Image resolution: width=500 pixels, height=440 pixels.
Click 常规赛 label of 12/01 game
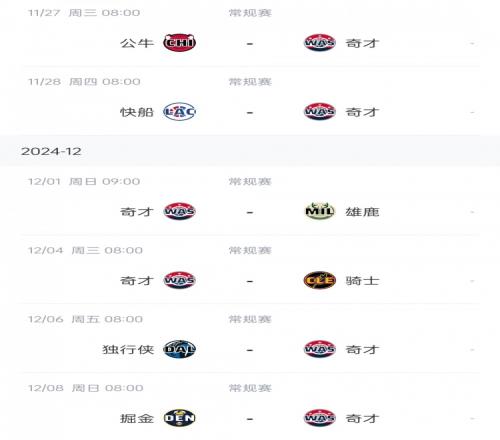coord(250,182)
